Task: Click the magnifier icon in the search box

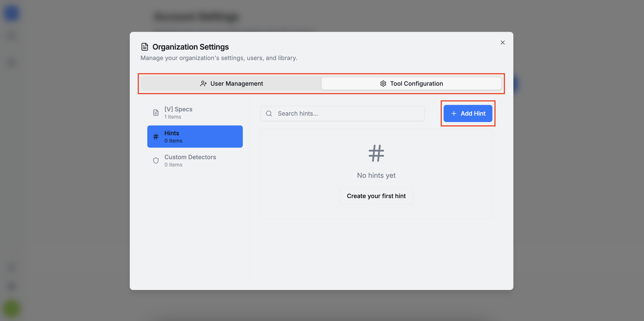Action: click(x=269, y=113)
